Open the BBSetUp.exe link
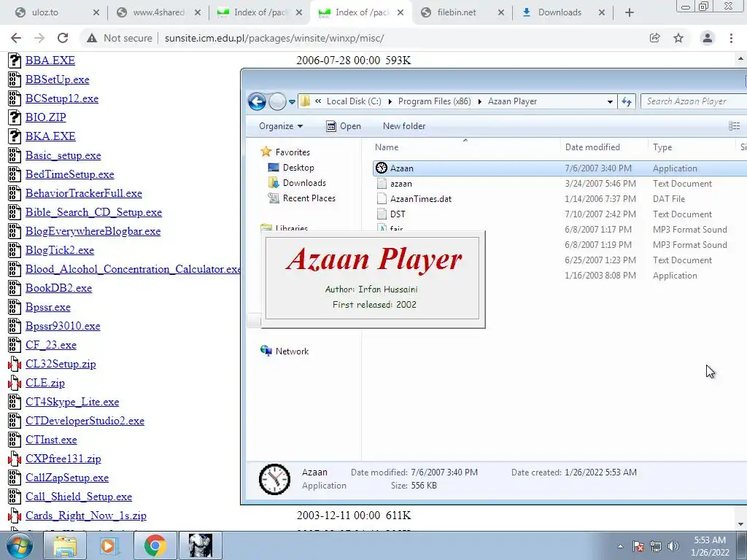Viewport: 747px width, 560px height. [57, 79]
